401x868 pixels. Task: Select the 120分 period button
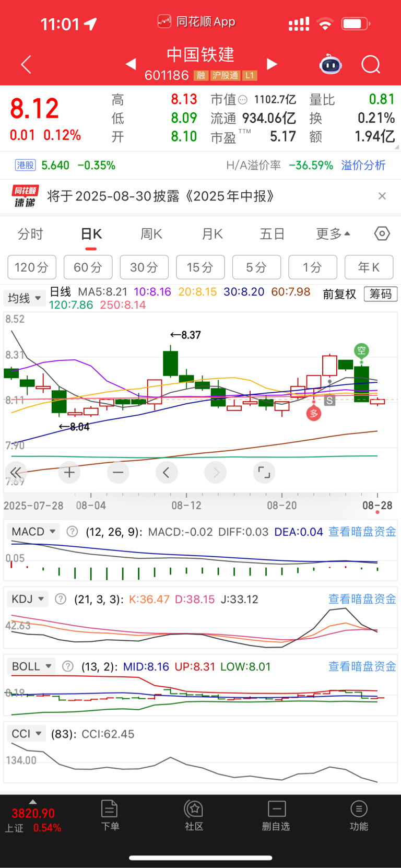(32, 267)
